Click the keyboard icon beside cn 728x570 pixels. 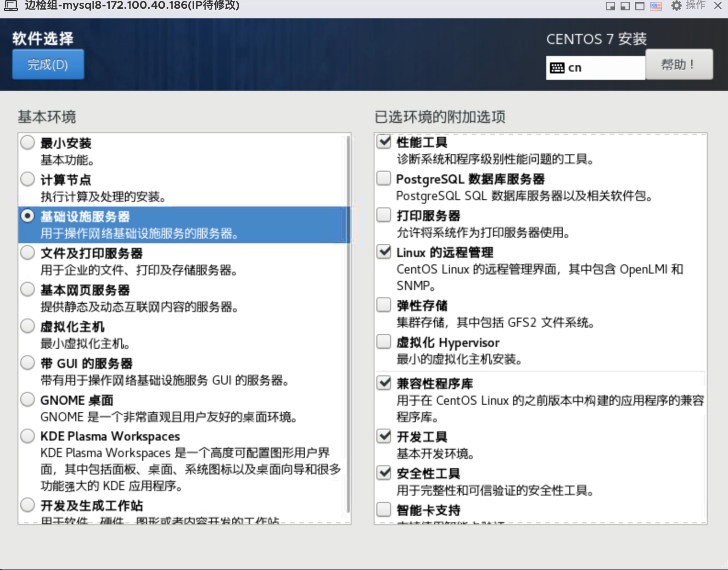(x=557, y=68)
